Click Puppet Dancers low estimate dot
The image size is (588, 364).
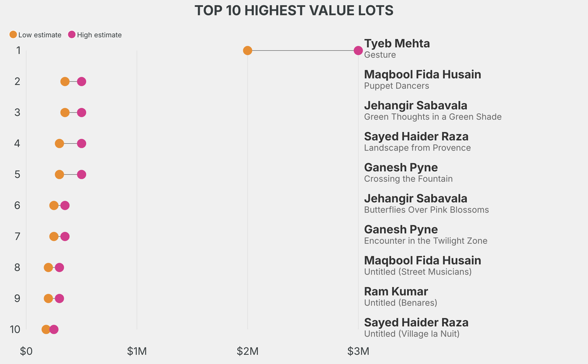pos(65,82)
